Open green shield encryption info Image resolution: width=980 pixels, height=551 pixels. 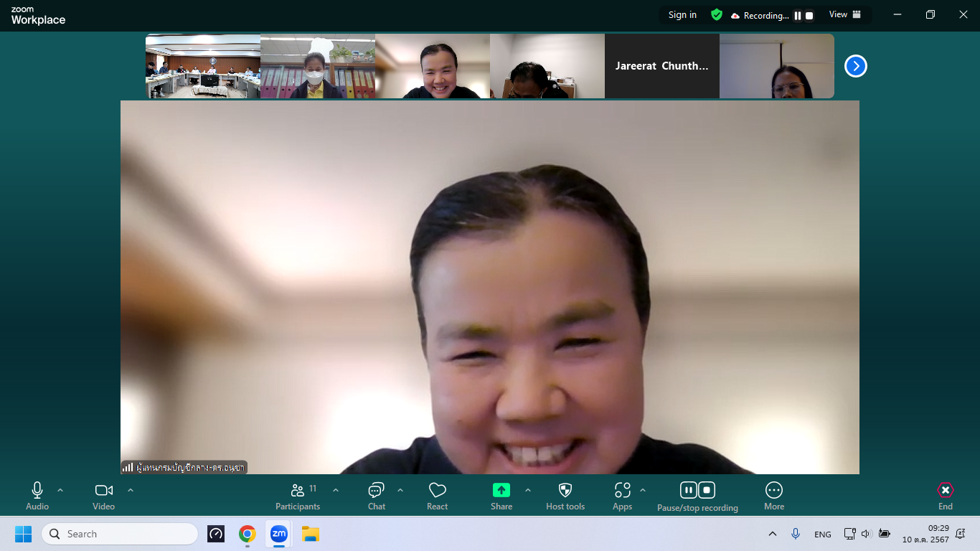point(716,15)
